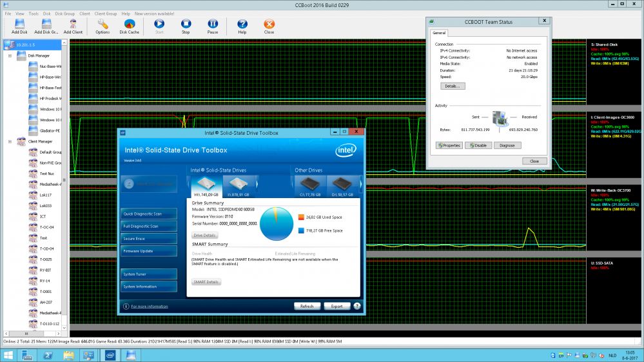
Task: Open the For more information link
Action: [150, 307]
